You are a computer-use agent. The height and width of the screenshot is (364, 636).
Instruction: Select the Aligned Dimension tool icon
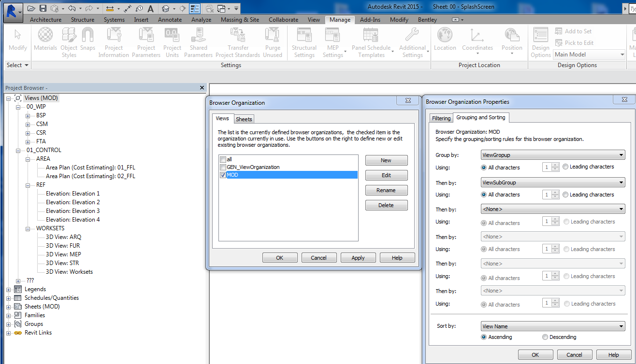pos(128,9)
